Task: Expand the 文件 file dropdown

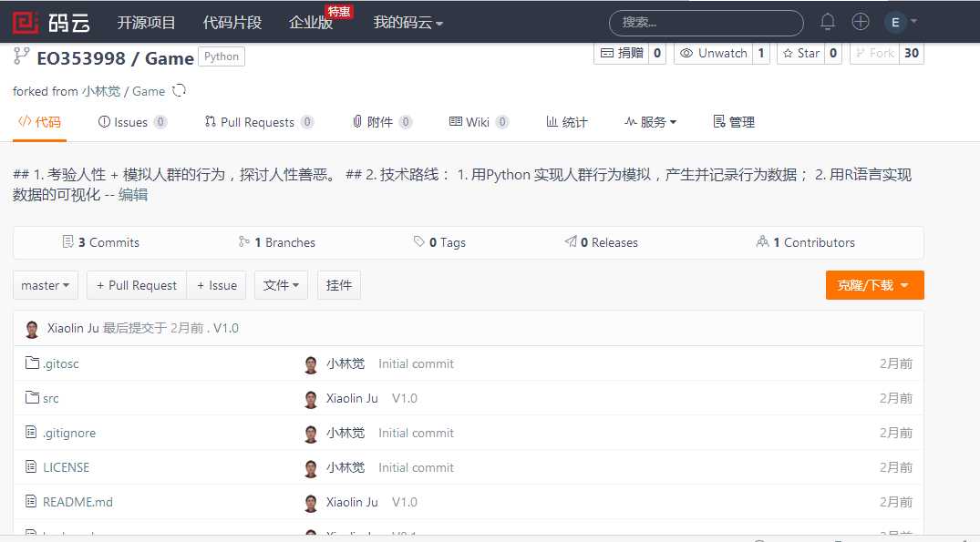Action: tap(281, 285)
